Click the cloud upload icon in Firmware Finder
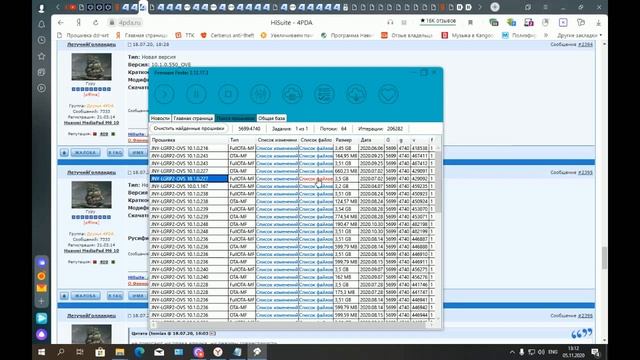This screenshot has width=640, height=360. point(292,94)
